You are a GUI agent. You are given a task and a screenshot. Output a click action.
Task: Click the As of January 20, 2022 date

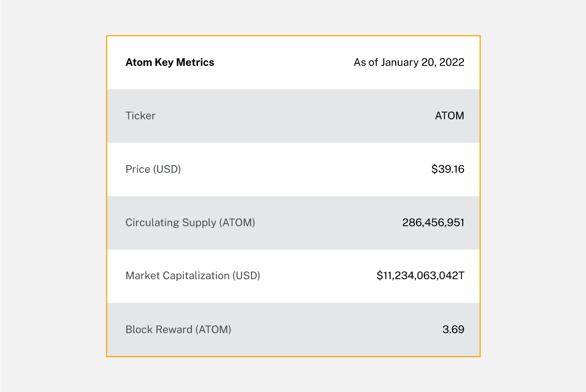[409, 62]
